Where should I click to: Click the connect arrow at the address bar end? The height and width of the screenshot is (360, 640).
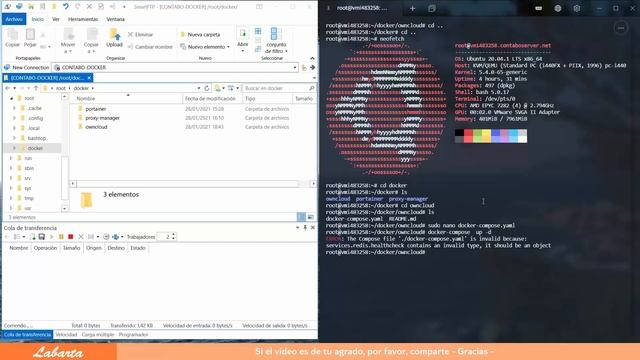coord(313,67)
